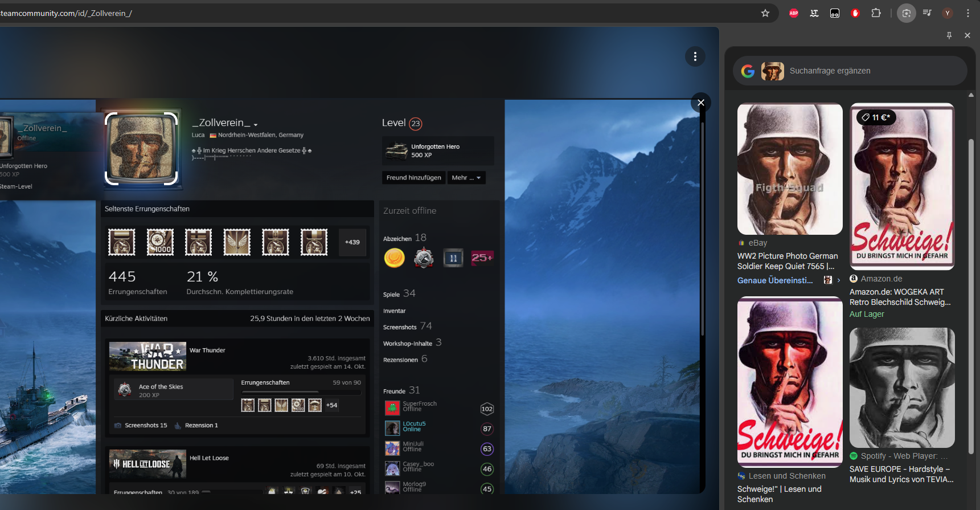980x510 pixels.
Task: Open the Amazon Schweige poster result thumbnail
Action: [x=902, y=186]
